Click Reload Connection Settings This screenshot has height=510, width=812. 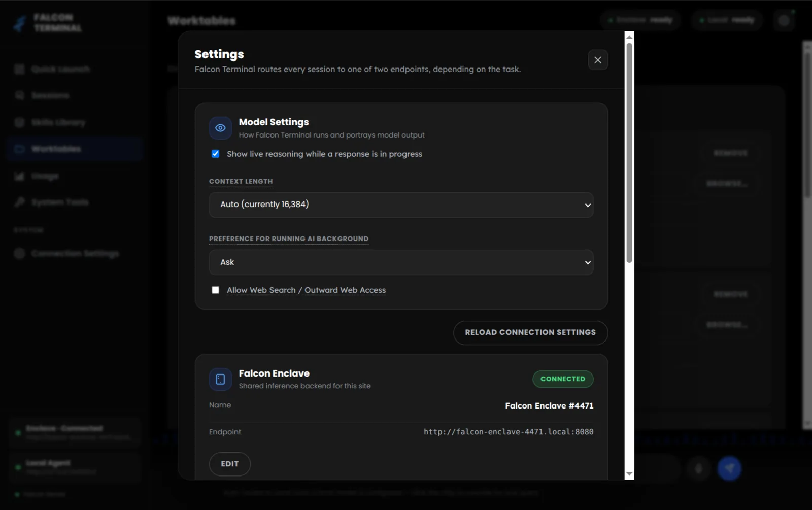(x=530, y=332)
